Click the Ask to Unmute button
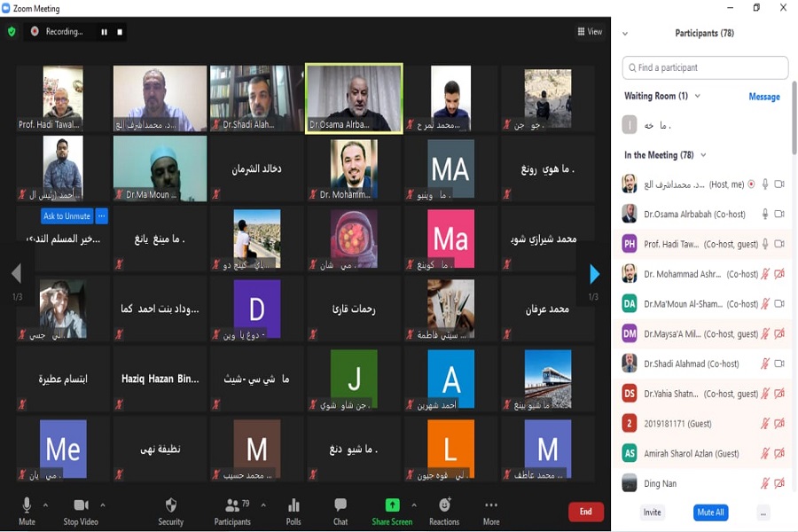 click(x=66, y=215)
